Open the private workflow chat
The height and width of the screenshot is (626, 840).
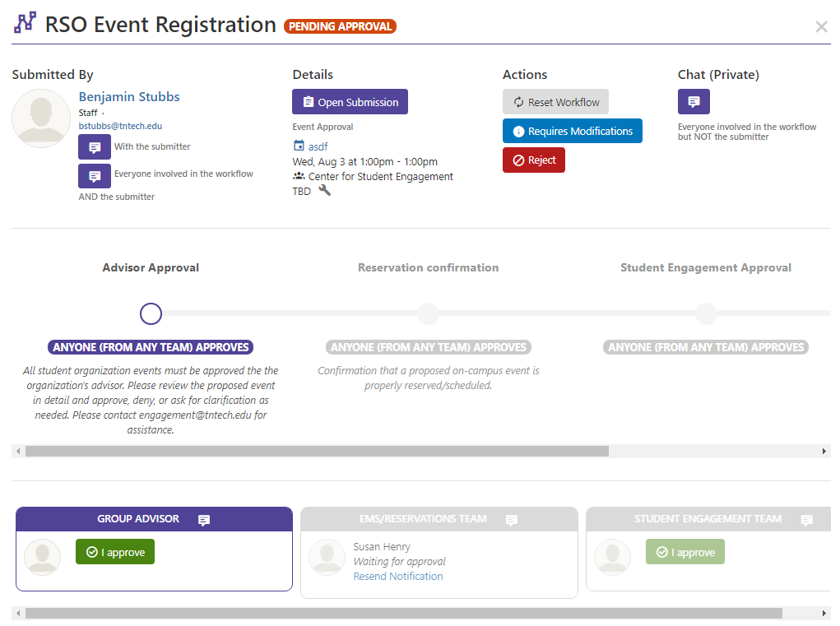pos(694,102)
